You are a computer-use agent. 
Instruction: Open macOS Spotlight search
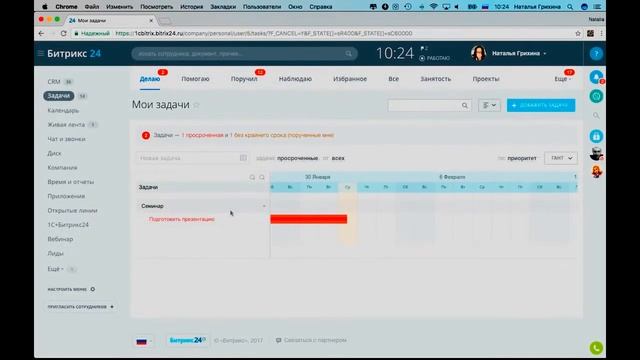pyautogui.click(x=570, y=7)
